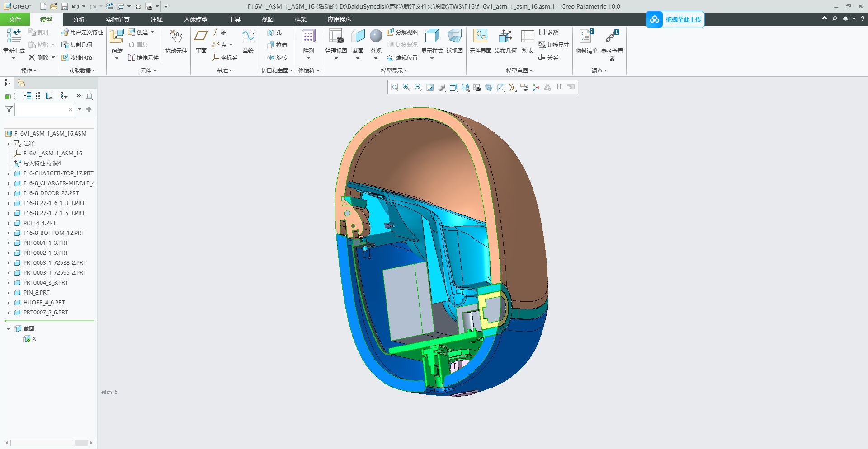Toggle annotation display in graphics toolbar
This screenshot has width=868, height=449.
coord(524,87)
